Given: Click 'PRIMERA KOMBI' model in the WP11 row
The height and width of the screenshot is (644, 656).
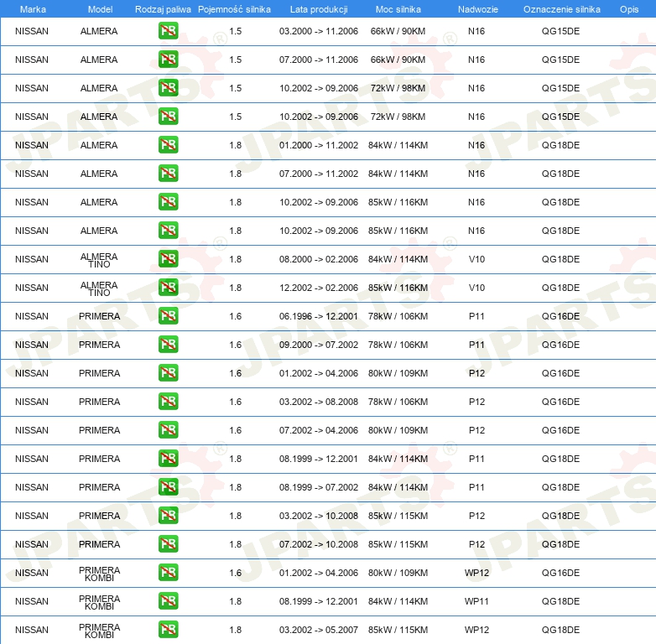Looking at the screenshot, I should coord(99,602).
